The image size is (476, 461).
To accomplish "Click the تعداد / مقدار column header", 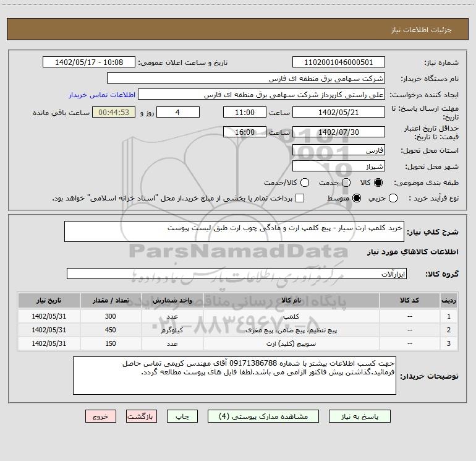I will pos(111,300).
